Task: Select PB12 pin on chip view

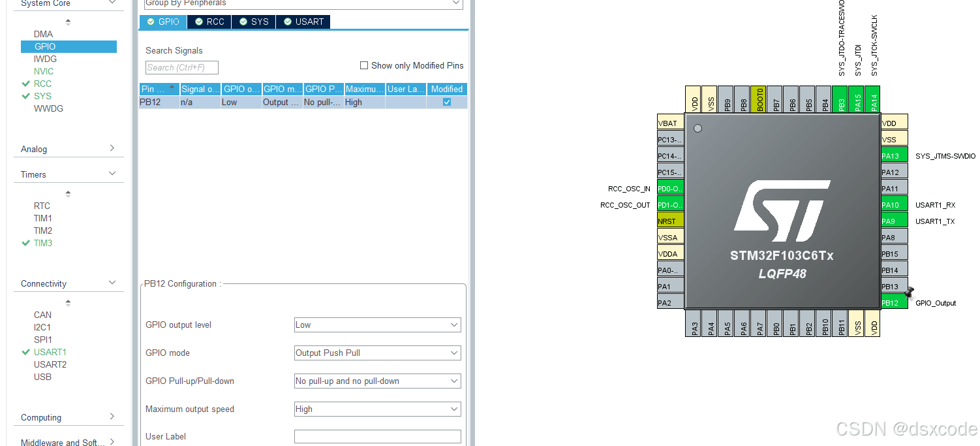Action: (895, 302)
